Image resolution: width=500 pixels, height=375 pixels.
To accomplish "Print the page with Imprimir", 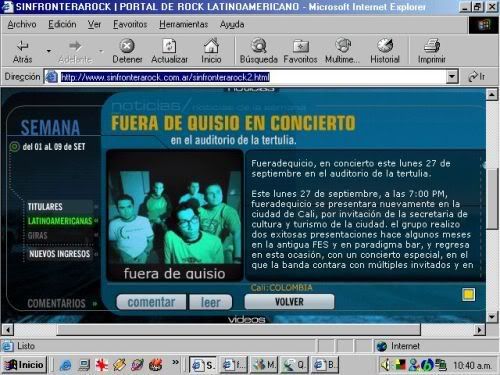I will pyautogui.click(x=432, y=51).
